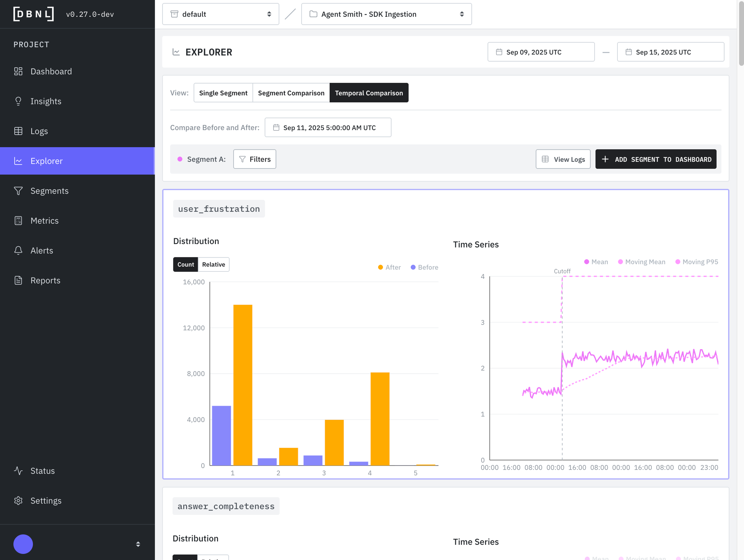Expand the user account menu chevron
The height and width of the screenshot is (560, 744).
(138, 544)
